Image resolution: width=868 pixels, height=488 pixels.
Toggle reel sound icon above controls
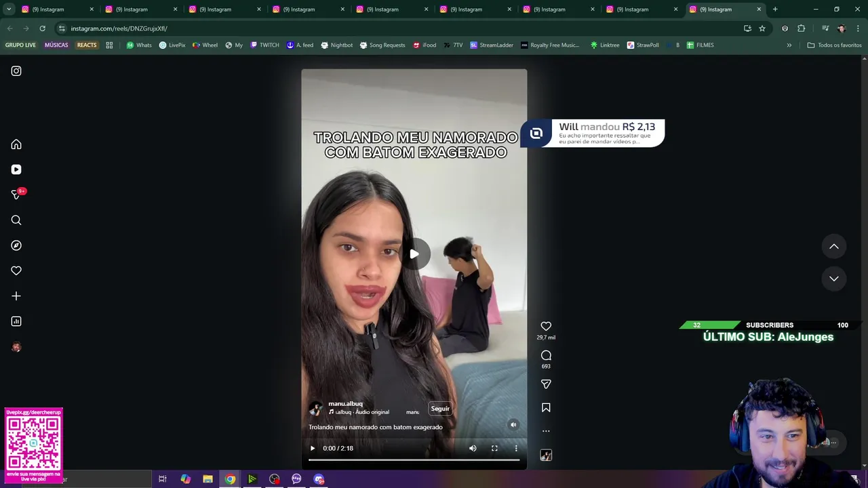513,425
